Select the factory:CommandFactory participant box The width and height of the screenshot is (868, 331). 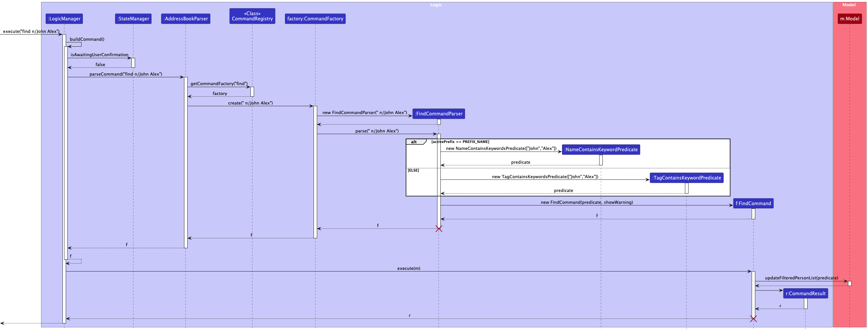(x=315, y=19)
